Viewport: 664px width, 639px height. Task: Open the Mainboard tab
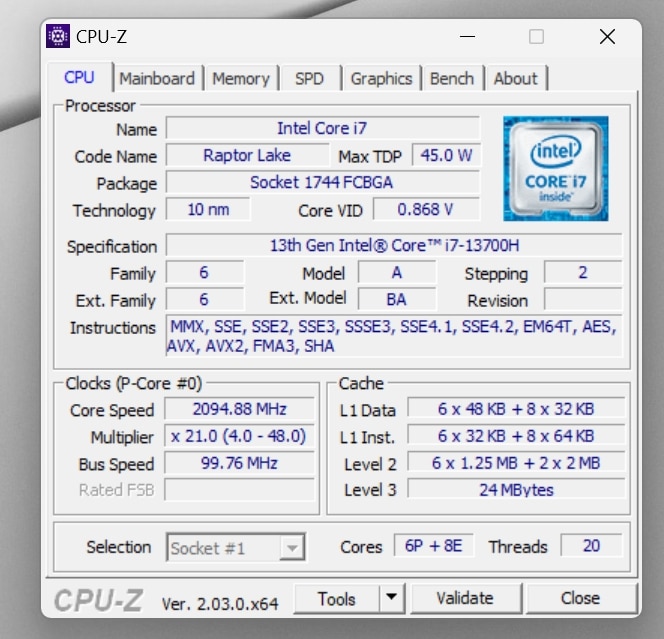[157, 78]
